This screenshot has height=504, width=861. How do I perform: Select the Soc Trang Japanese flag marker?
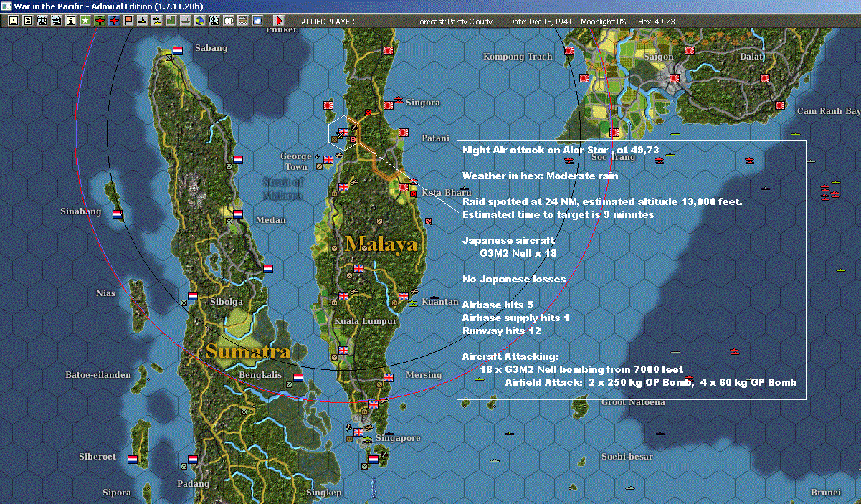pos(614,132)
